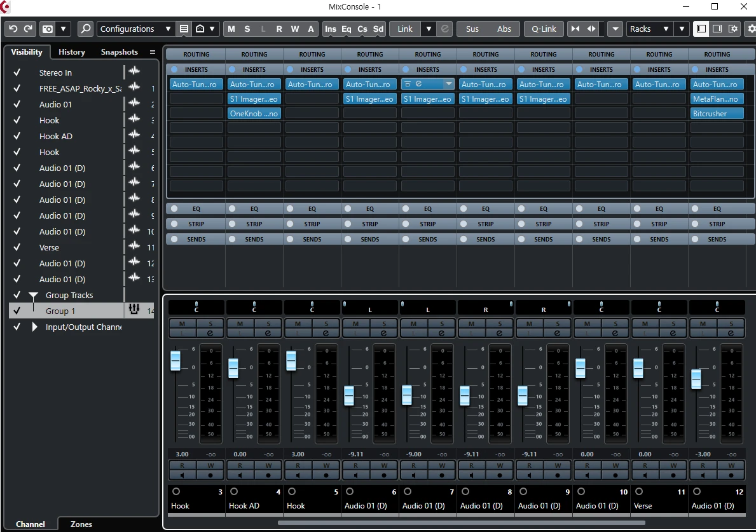This screenshot has height=532, width=756.
Task: Deactivate all Solo states with S button
Action: pos(247,29)
